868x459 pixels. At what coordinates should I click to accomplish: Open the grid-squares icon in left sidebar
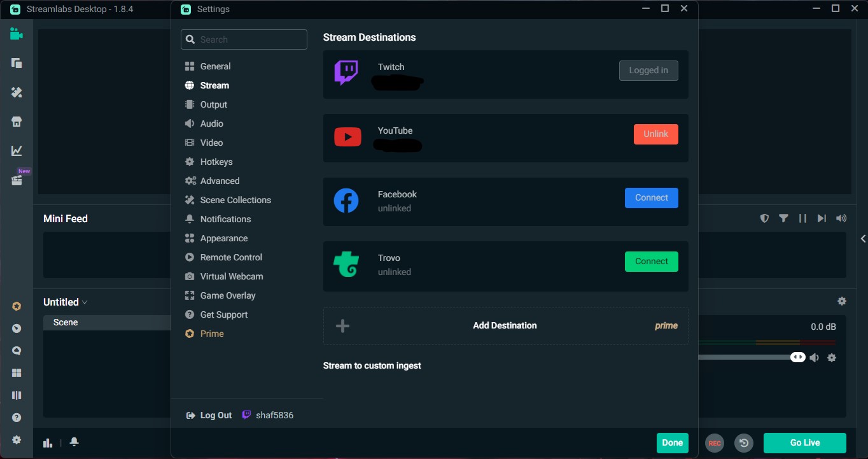point(17,373)
